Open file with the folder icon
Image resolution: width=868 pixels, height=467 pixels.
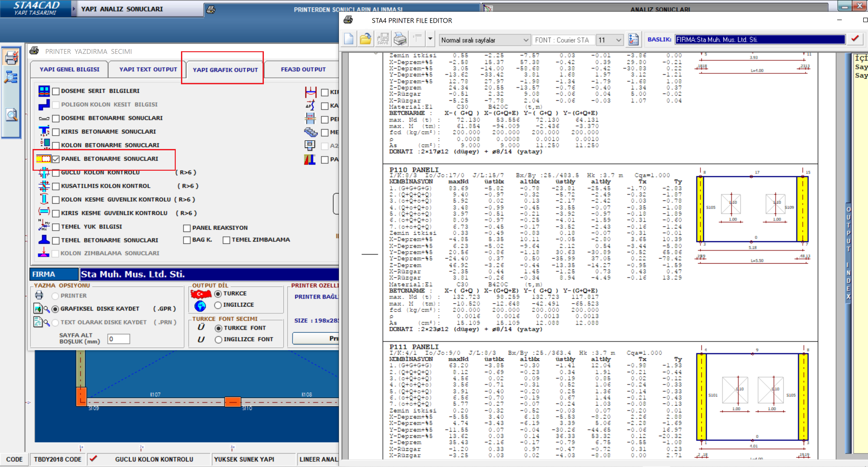tap(365, 40)
